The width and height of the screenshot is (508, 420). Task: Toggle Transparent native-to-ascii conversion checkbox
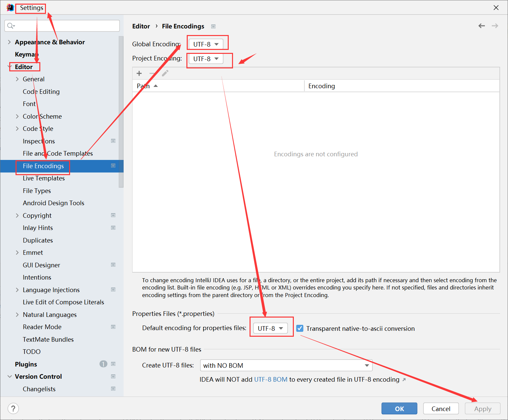point(300,328)
